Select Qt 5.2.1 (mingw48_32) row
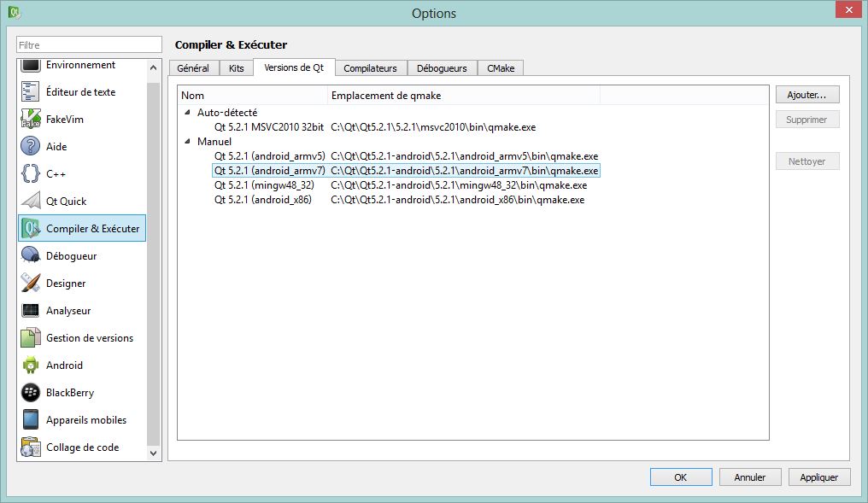Image resolution: width=868 pixels, height=503 pixels. pos(264,184)
